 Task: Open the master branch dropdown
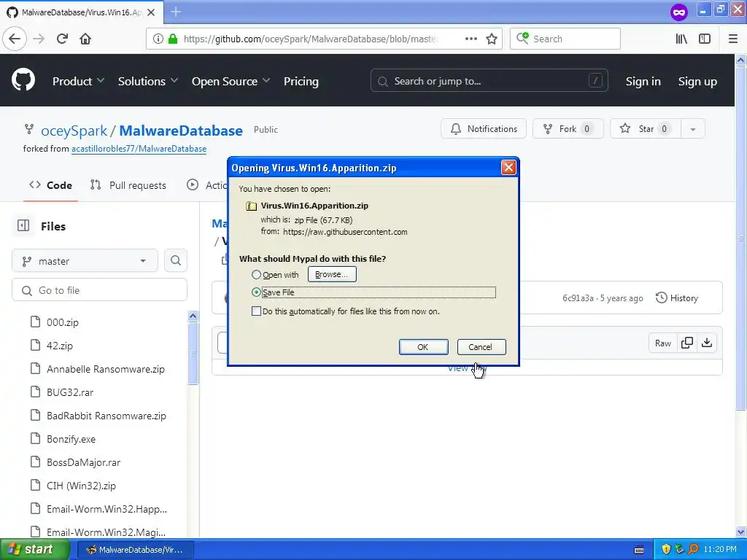point(85,260)
